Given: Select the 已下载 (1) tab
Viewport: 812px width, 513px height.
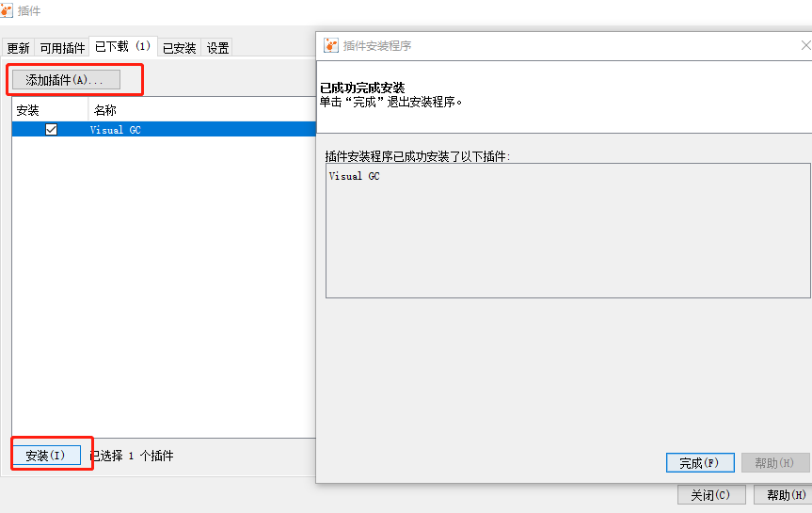Looking at the screenshot, I should coord(122,47).
